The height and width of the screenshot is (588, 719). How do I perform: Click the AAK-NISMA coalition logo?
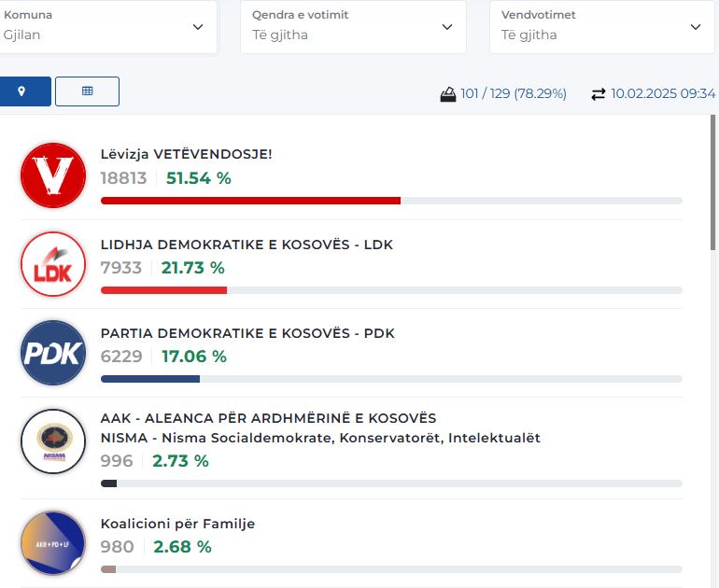pos(53,441)
